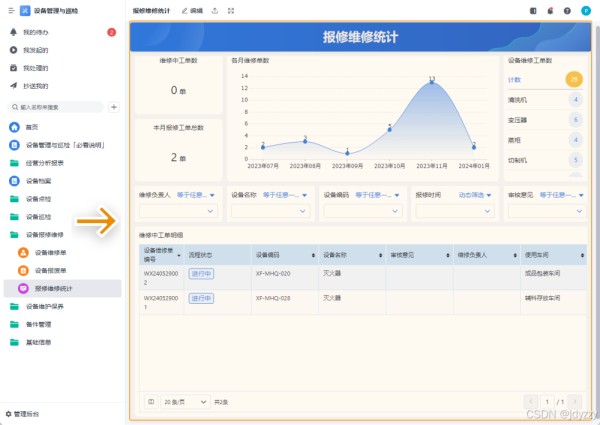Viewport: 600px width, 425px height.
Task: Click the 2023年09月 data point on chart
Action: point(347,153)
